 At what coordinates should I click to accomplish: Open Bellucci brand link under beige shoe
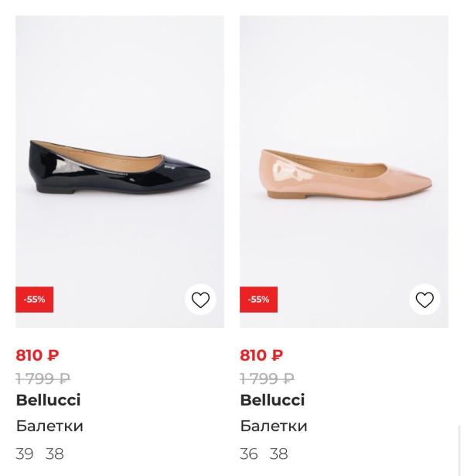click(x=272, y=400)
